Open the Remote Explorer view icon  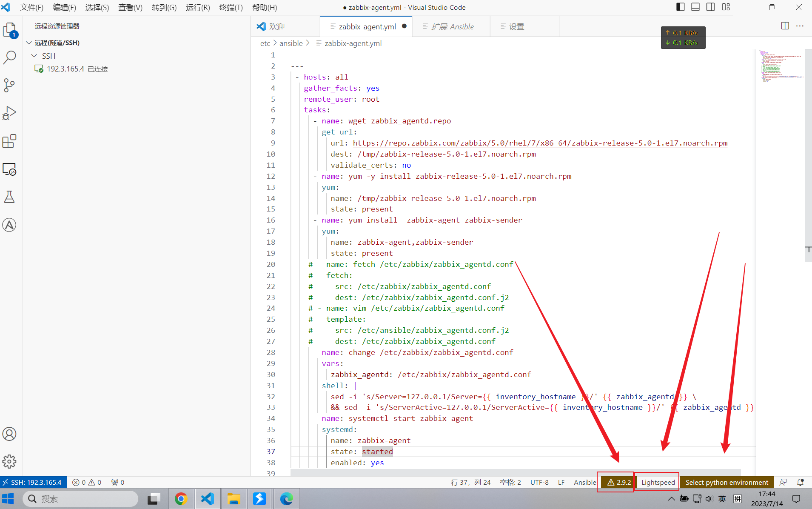(x=10, y=169)
